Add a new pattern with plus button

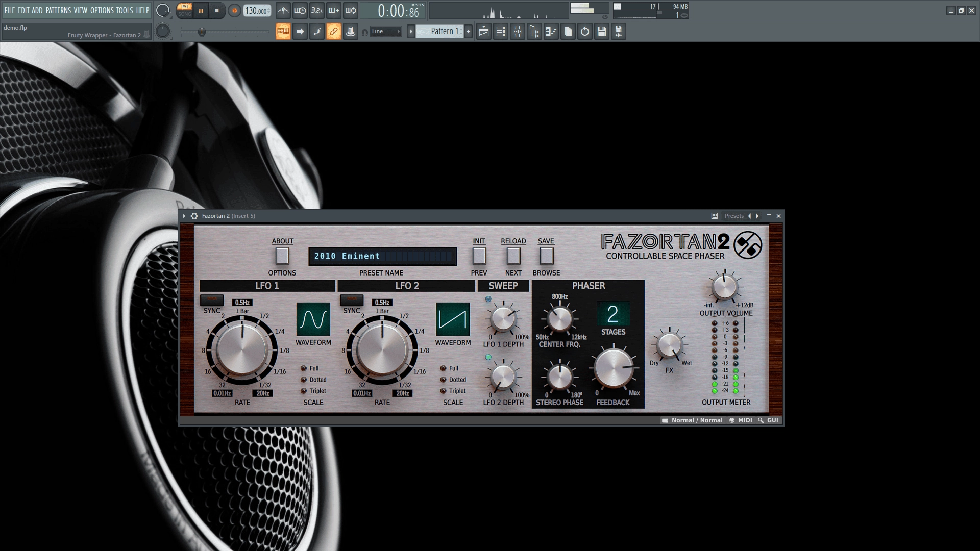pyautogui.click(x=468, y=32)
